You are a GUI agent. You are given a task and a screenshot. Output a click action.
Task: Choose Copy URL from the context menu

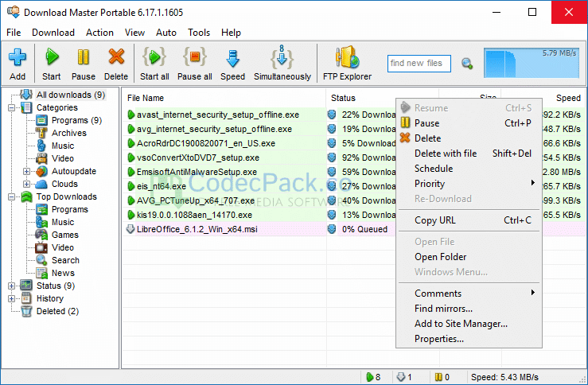tap(469, 220)
